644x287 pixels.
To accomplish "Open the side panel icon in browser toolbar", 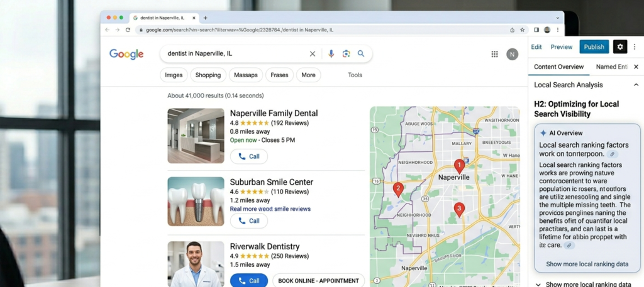I will [536, 30].
